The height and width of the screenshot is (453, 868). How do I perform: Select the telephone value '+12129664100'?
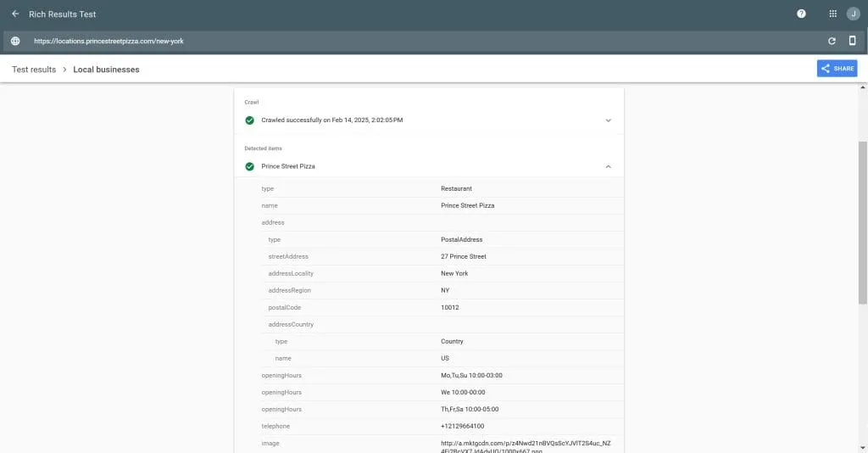[x=462, y=427]
